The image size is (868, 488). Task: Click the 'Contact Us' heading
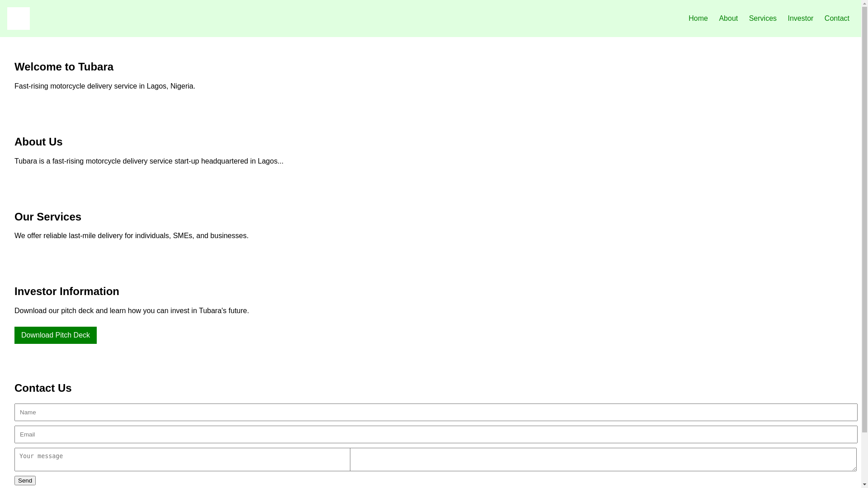[43, 388]
